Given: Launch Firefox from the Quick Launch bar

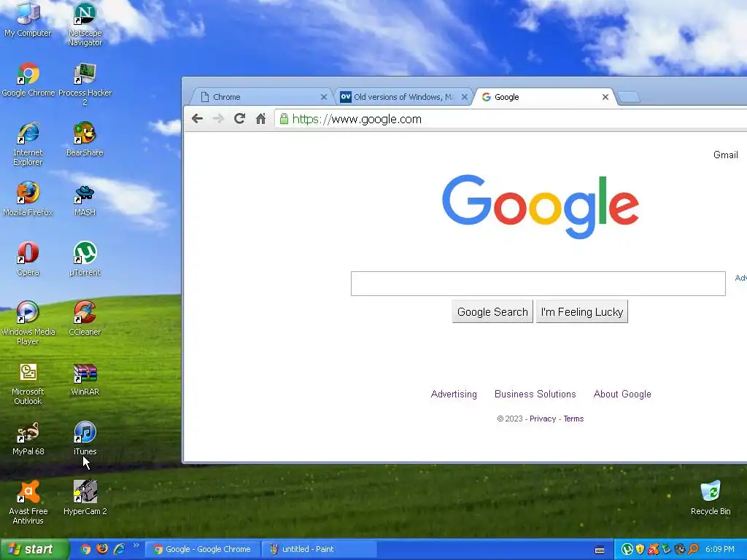Looking at the screenshot, I should pyautogui.click(x=102, y=549).
